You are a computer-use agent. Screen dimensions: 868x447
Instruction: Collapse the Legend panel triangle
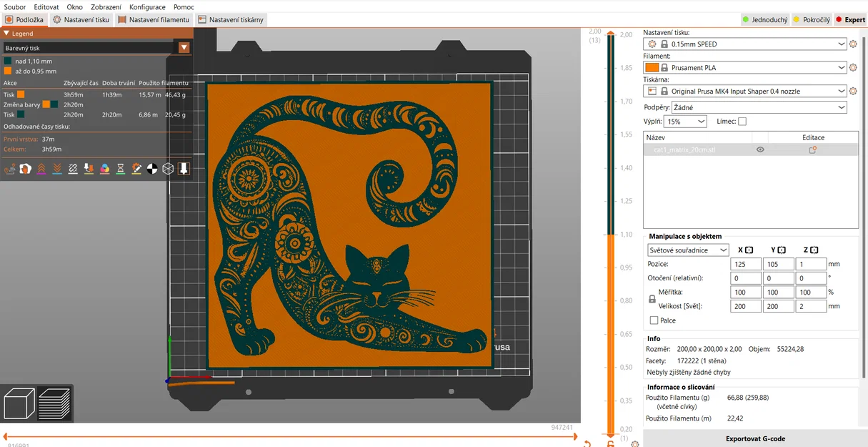pyautogui.click(x=6, y=33)
